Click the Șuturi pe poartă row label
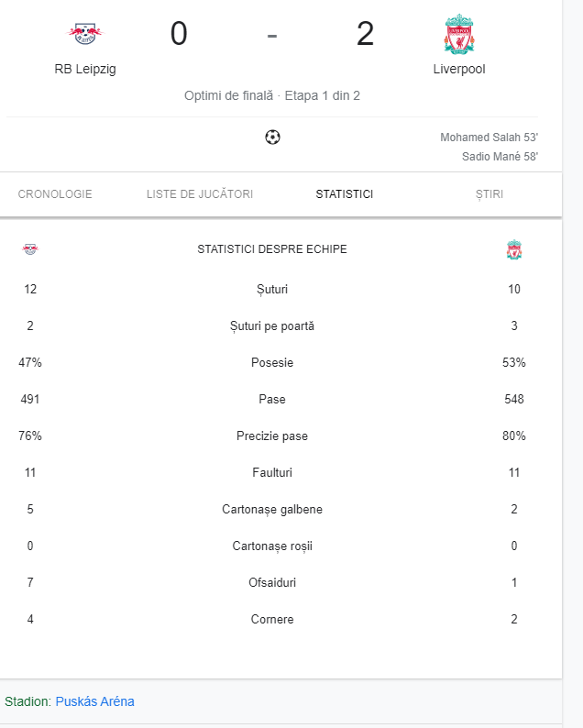The height and width of the screenshot is (728, 583). (272, 325)
